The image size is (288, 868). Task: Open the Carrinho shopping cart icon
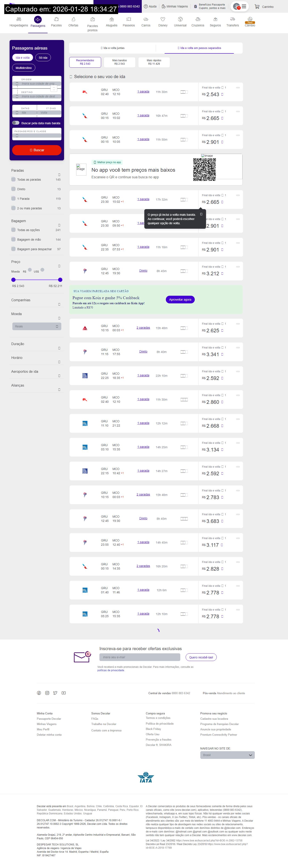tap(257, 7)
